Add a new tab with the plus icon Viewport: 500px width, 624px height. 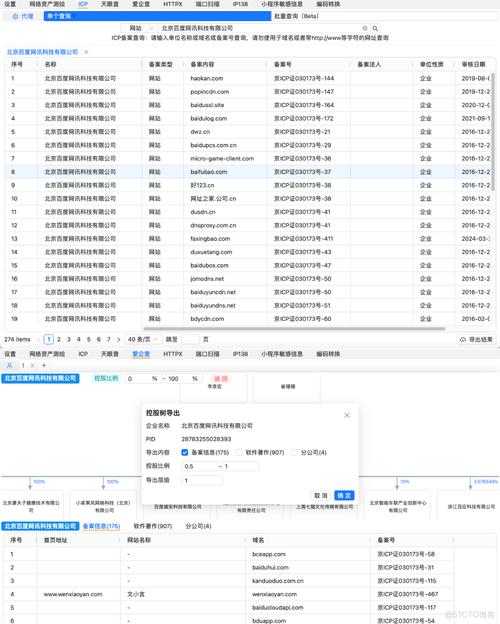click(x=44, y=365)
